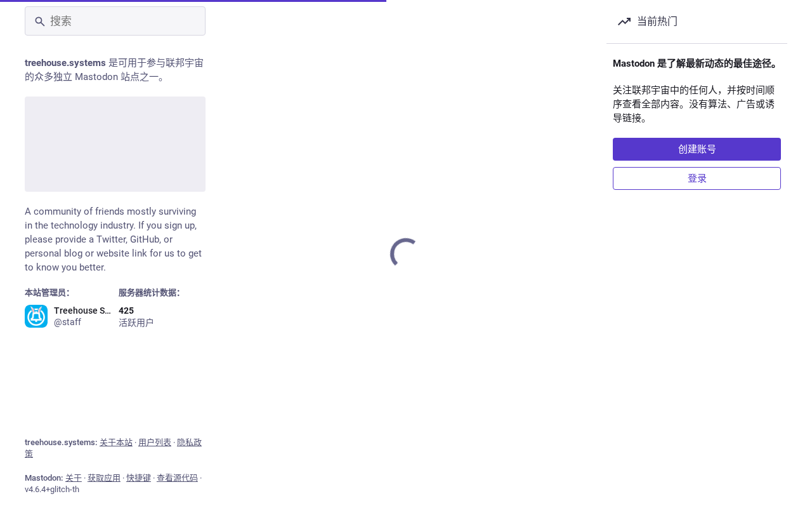Focus the 搜索 search field
Screen dimensions: 812x508
coord(115,21)
